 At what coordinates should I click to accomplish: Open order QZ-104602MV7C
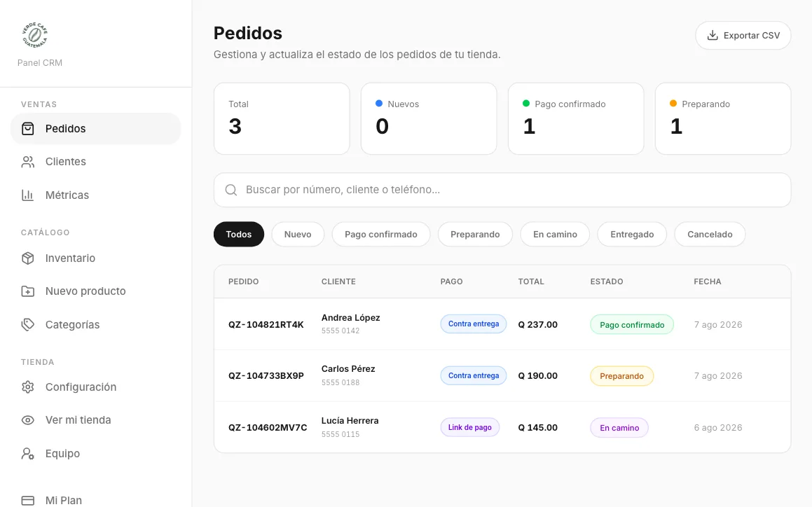tap(268, 428)
